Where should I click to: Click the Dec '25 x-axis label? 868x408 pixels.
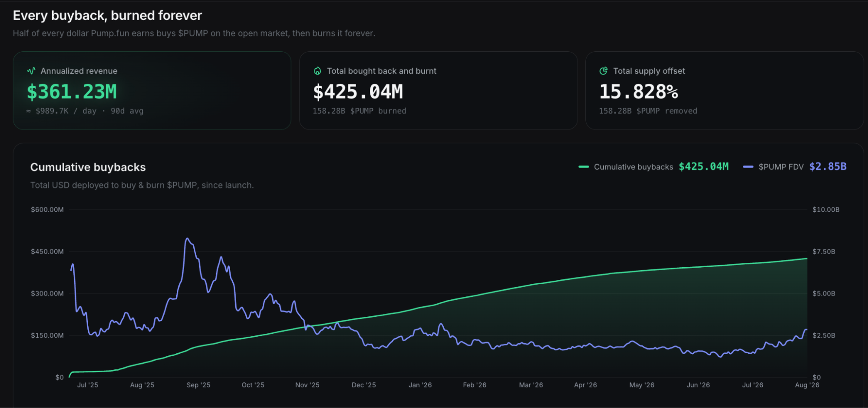(364, 385)
